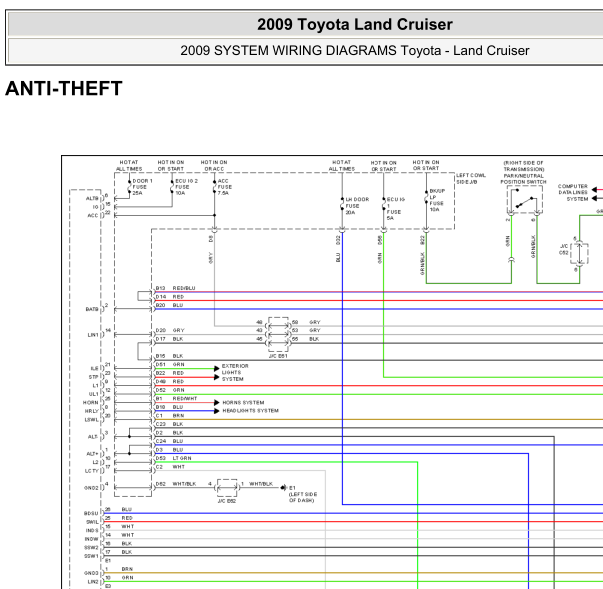Viewport: 603px width, 589px height.
Task: Click the "LSWL" terminal label
Action: coord(92,419)
